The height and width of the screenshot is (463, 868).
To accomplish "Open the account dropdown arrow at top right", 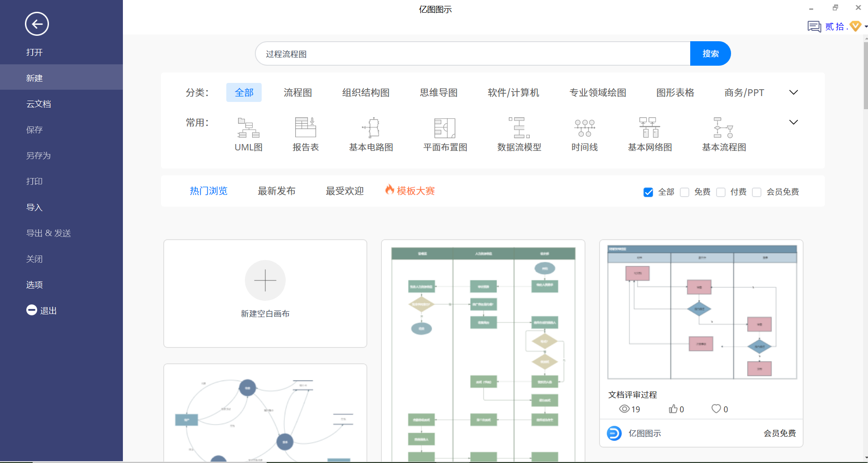I will [x=866, y=27].
